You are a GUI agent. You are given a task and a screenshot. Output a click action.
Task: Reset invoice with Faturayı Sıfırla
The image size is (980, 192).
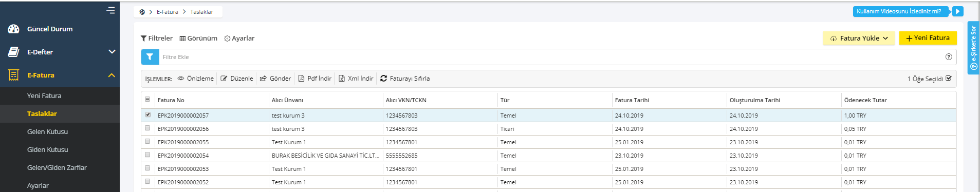(x=405, y=79)
